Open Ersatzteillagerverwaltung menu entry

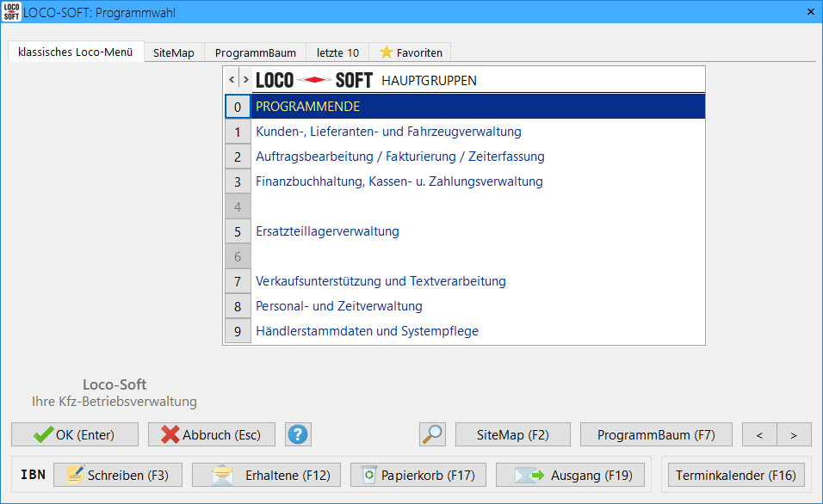tap(327, 231)
